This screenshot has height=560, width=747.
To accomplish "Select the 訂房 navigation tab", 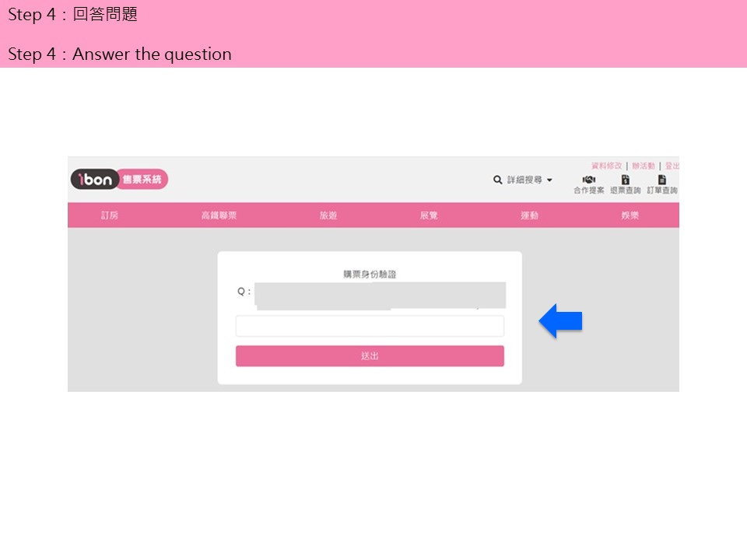I will [x=110, y=215].
